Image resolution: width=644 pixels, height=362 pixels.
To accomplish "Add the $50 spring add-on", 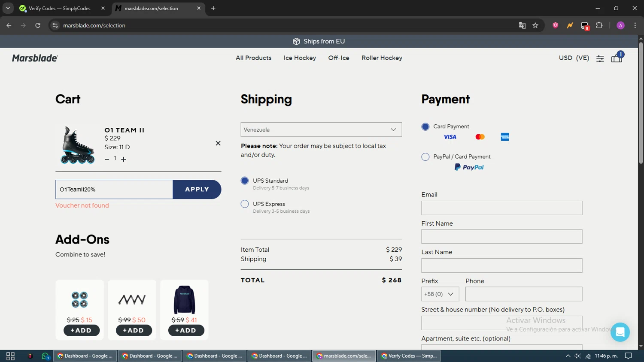I will point(134,331).
